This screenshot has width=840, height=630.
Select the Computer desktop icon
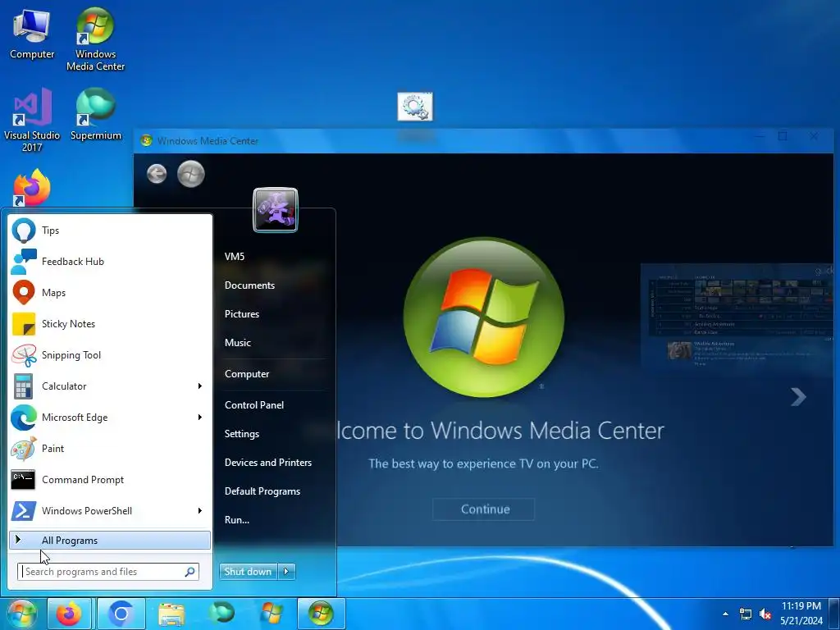pos(32,33)
